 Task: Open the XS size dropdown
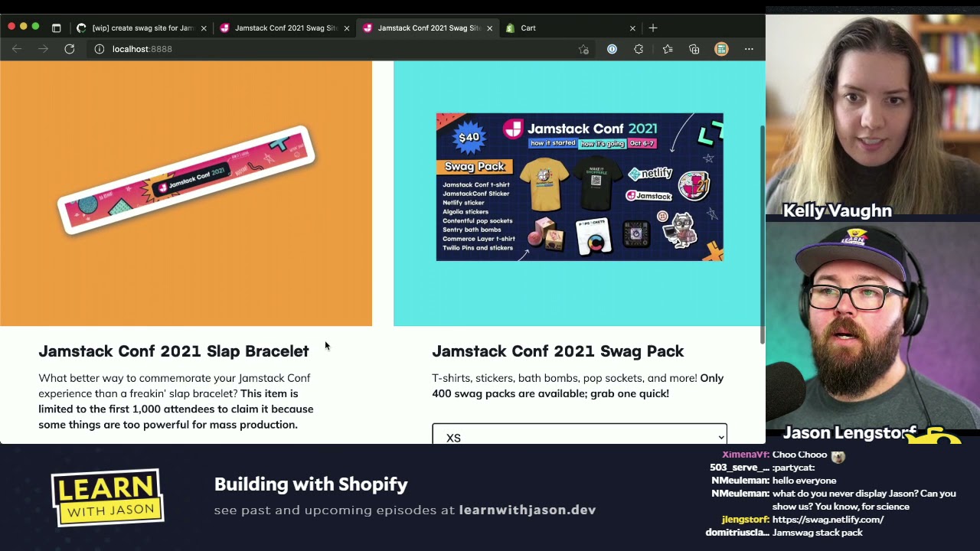tap(580, 437)
